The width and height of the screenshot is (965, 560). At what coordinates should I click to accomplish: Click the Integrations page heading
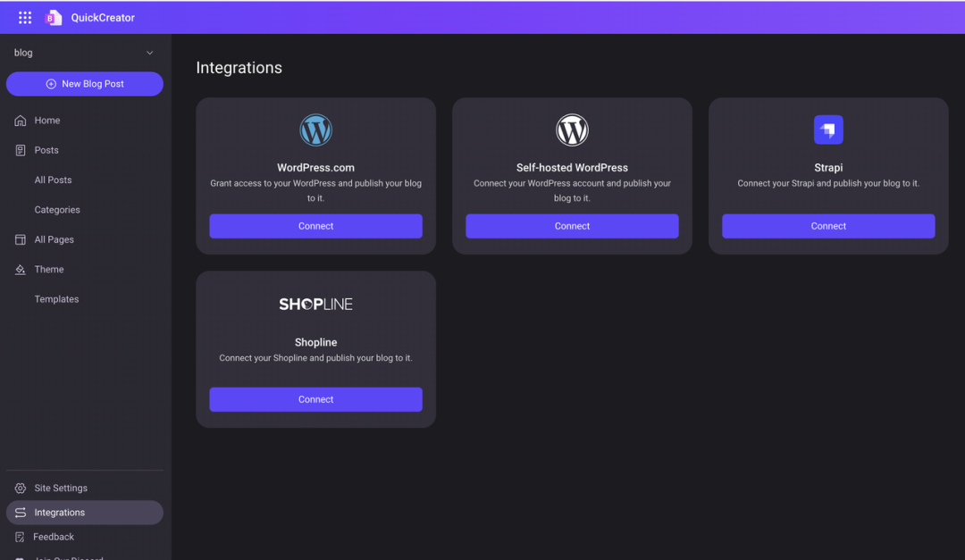pyautogui.click(x=239, y=68)
